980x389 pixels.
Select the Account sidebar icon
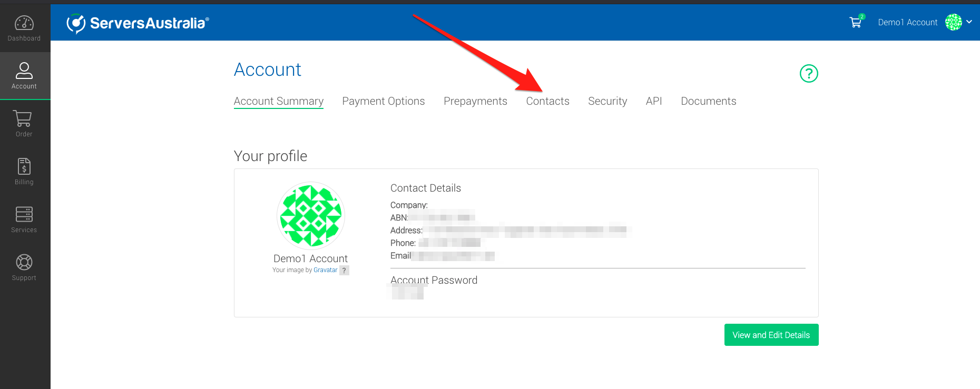(x=24, y=71)
